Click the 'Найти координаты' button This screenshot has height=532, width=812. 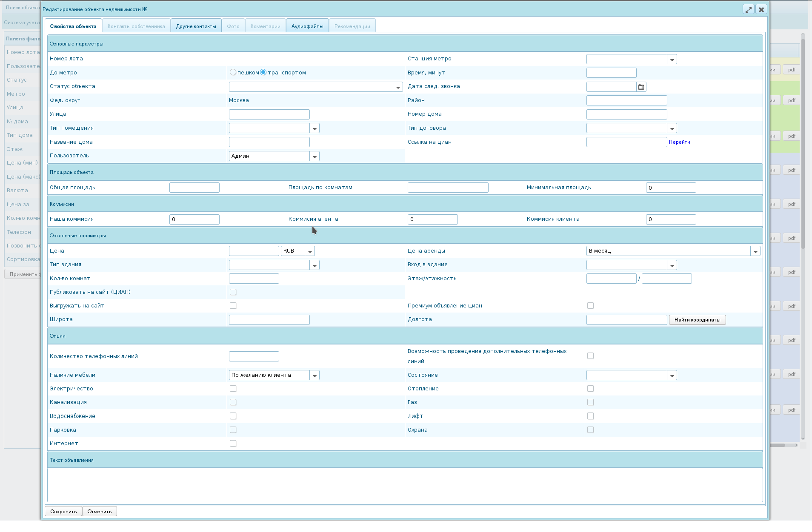[697, 320]
